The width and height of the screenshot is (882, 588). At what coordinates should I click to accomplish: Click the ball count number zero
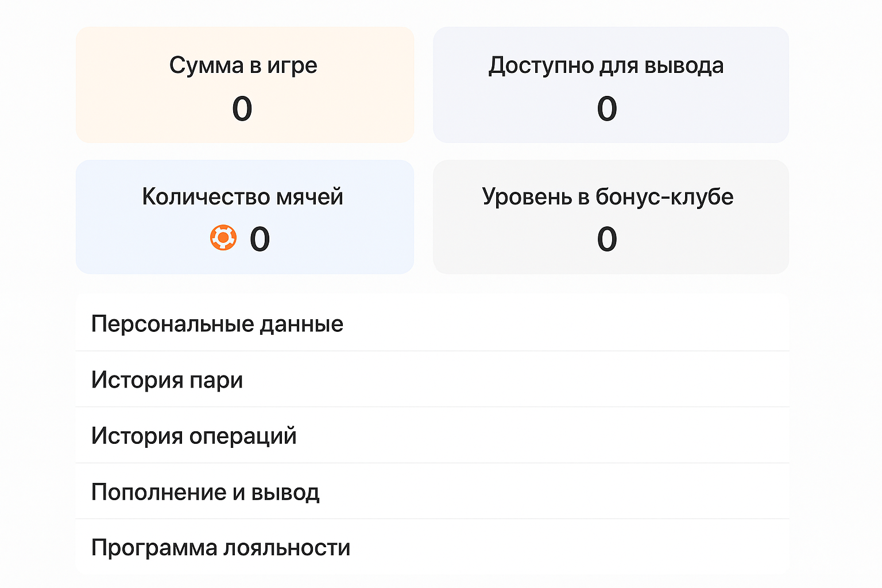pos(260,239)
